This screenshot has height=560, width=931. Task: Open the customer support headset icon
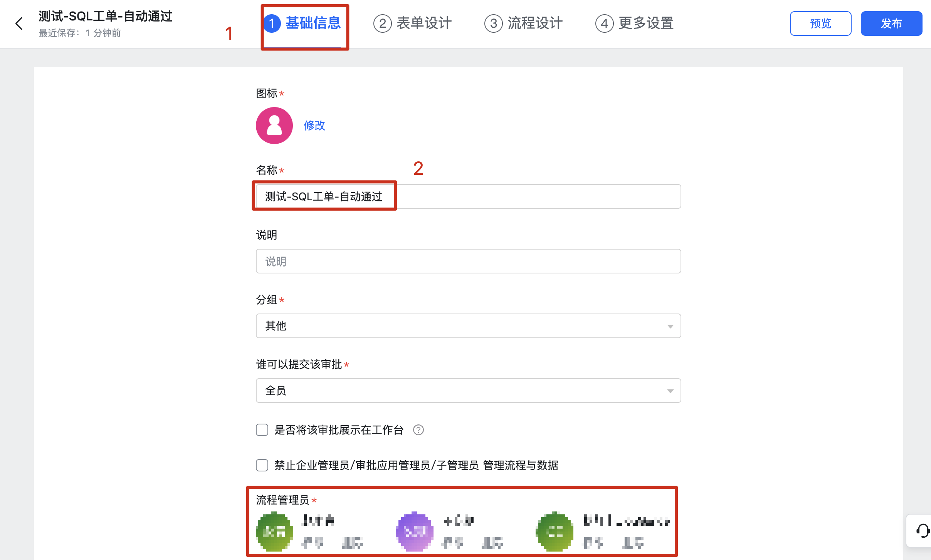pos(922,530)
